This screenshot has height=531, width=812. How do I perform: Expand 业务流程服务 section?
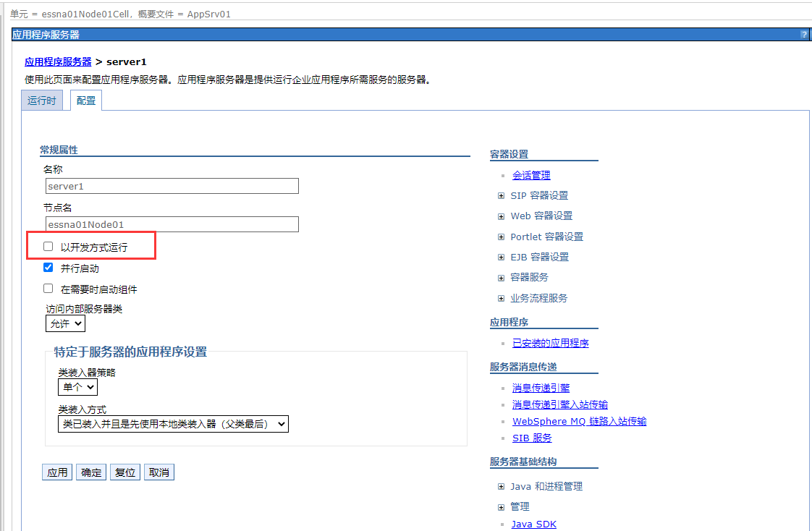[x=501, y=298]
